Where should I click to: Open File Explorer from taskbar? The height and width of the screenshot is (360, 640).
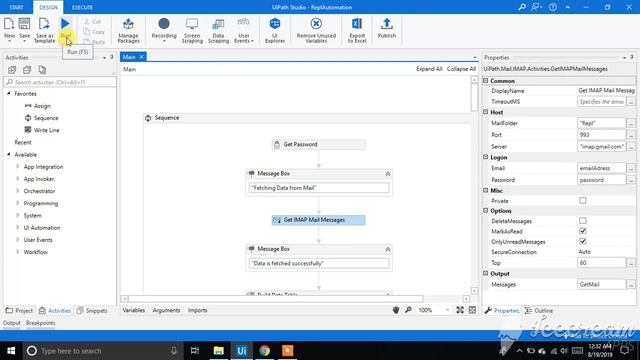(218, 351)
